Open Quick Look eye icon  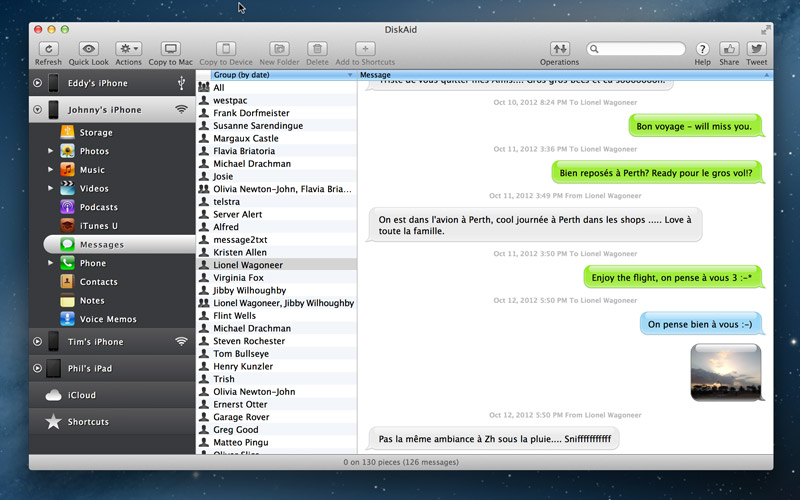pyautogui.click(x=89, y=49)
